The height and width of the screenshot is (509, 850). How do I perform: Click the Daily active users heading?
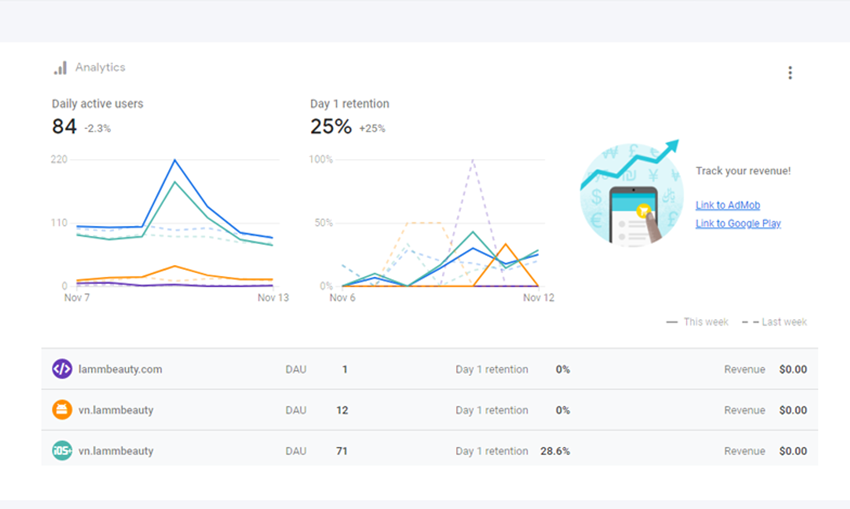98,104
